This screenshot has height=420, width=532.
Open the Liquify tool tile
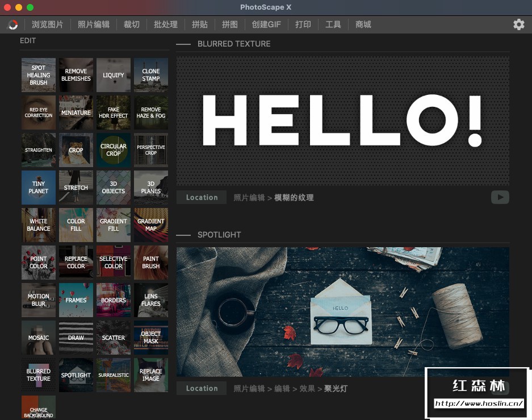coord(114,75)
